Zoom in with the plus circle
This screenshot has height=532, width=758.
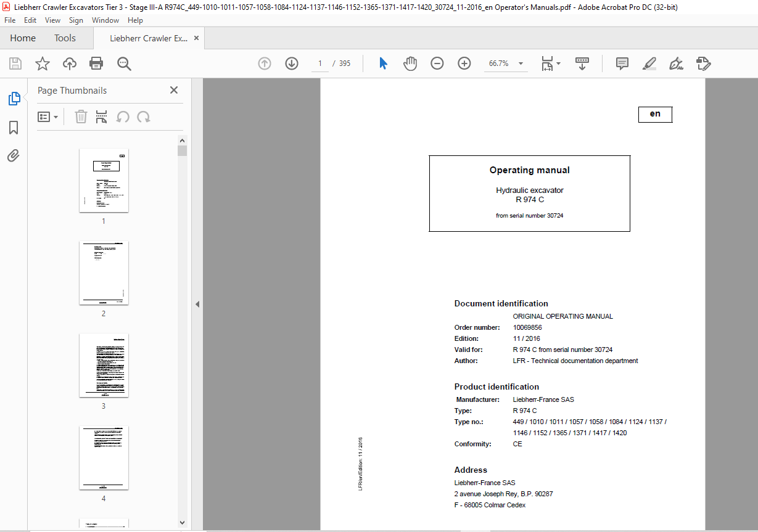464,63
